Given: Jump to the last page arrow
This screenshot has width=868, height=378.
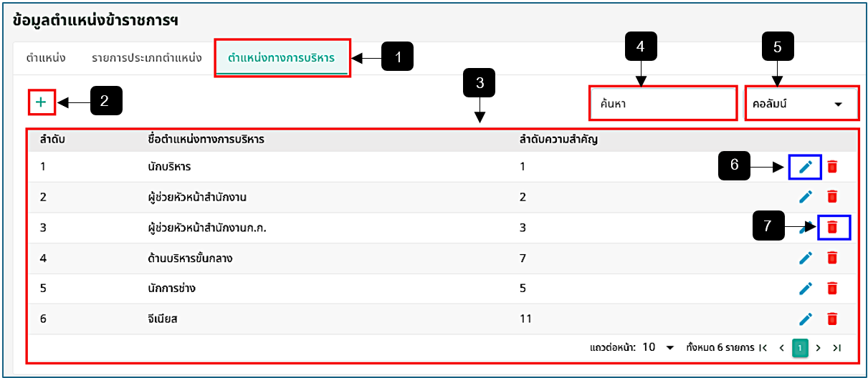Looking at the screenshot, I should [836, 348].
